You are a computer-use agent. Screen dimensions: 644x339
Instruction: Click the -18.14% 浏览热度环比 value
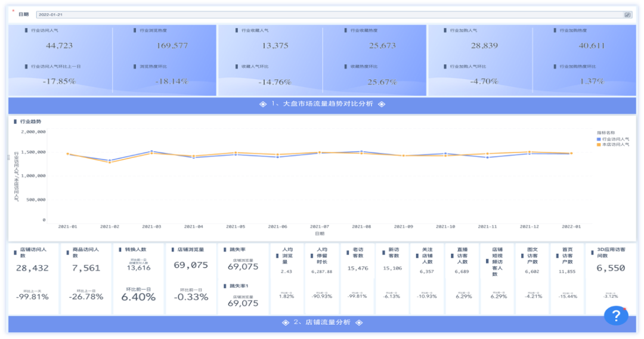[172, 81]
